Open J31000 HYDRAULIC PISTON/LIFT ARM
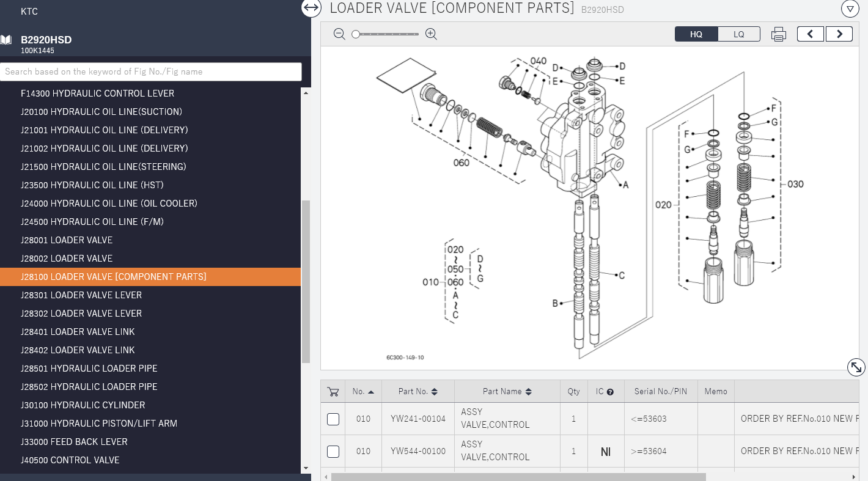The height and width of the screenshot is (481, 868). click(x=150, y=424)
